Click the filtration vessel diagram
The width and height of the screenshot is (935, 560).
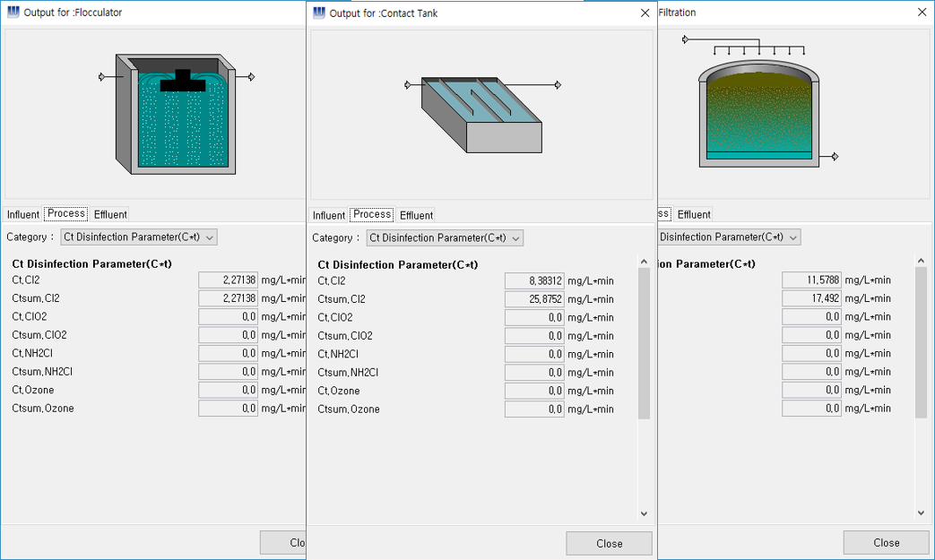click(759, 113)
